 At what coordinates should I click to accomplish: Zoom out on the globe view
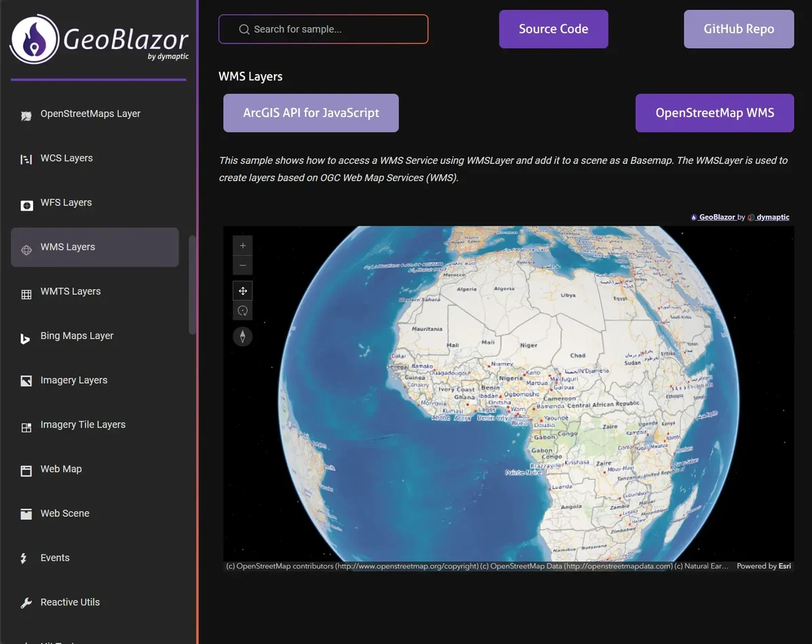coord(242,264)
